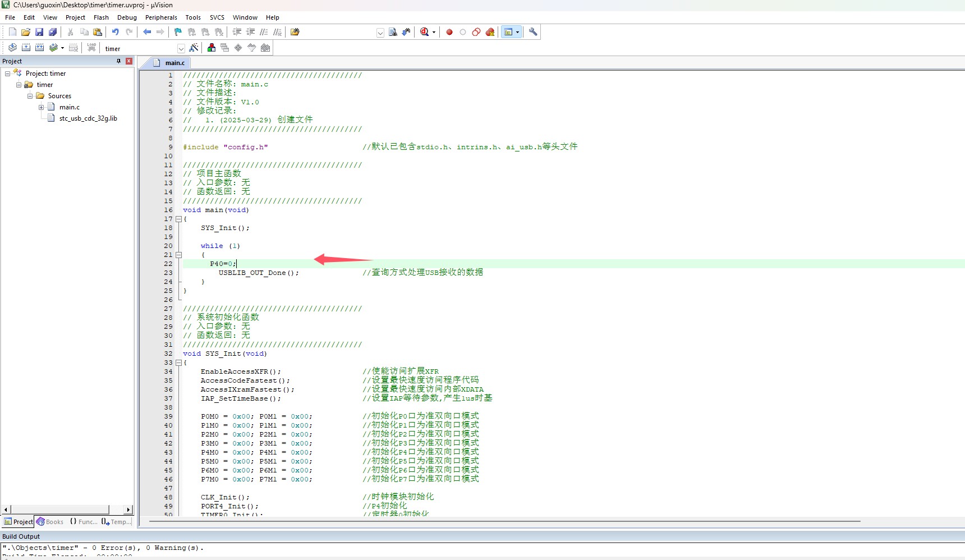Pin the Project panel with the pushpin

[x=119, y=61]
